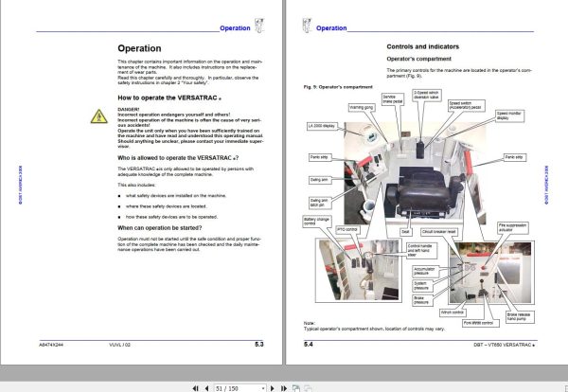Click the System pressure label
Screen dimensions: 568x392
[423, 286]
